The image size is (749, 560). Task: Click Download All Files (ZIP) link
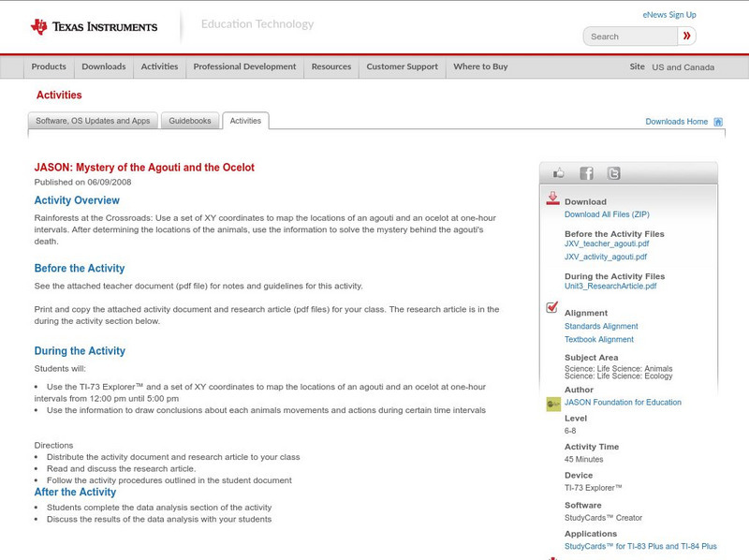[607, 214]
